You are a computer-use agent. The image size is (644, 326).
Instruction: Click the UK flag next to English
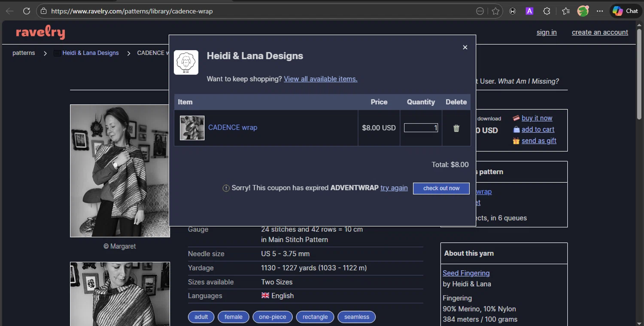pyautogui.click(x=265, y=296)
